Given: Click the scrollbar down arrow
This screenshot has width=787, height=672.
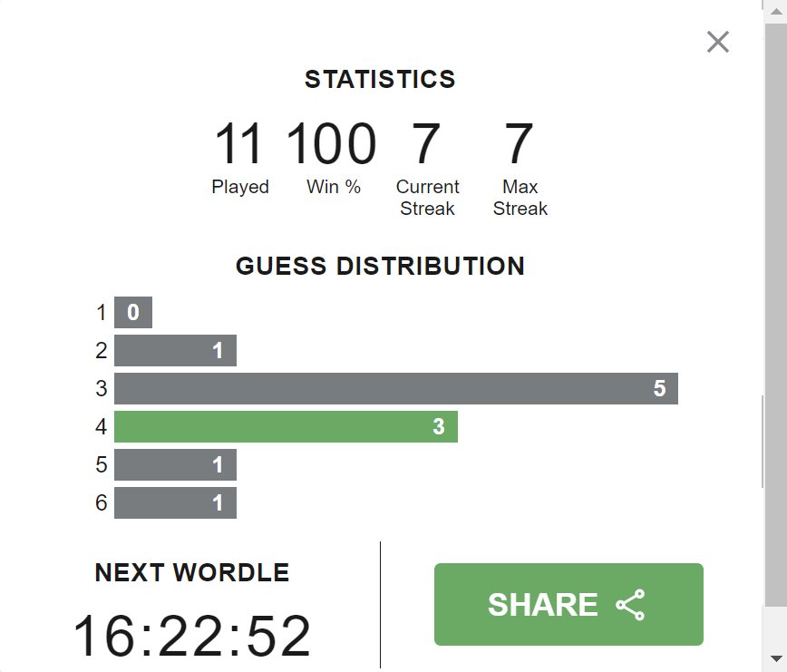Looking at the screenshot, I should point(776,658).
